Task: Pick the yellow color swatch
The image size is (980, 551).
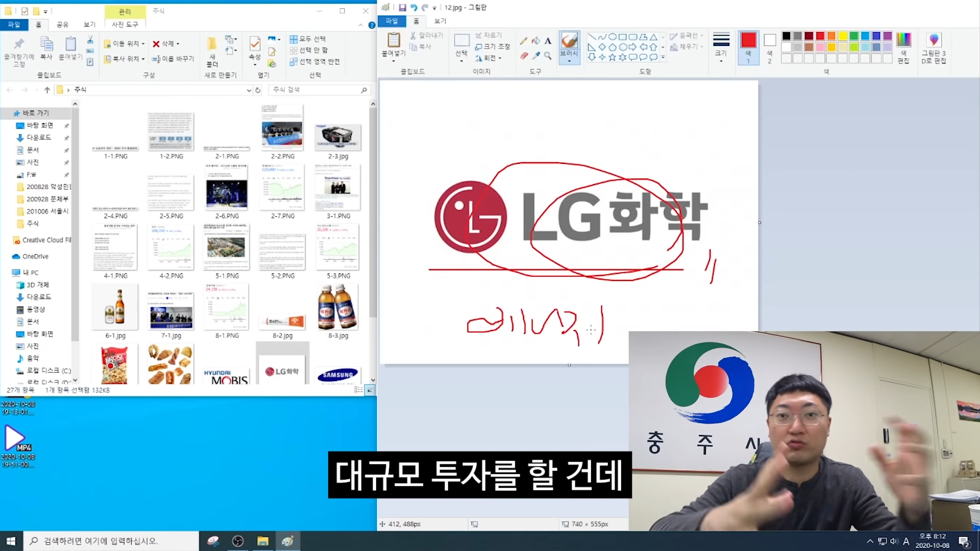Action: (x=843, y=36)
